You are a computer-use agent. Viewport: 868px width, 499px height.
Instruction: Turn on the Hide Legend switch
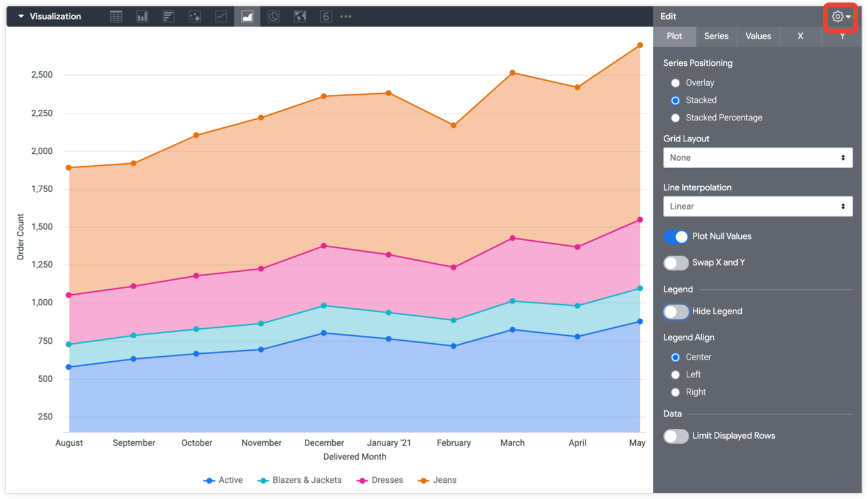click(676, 312)
